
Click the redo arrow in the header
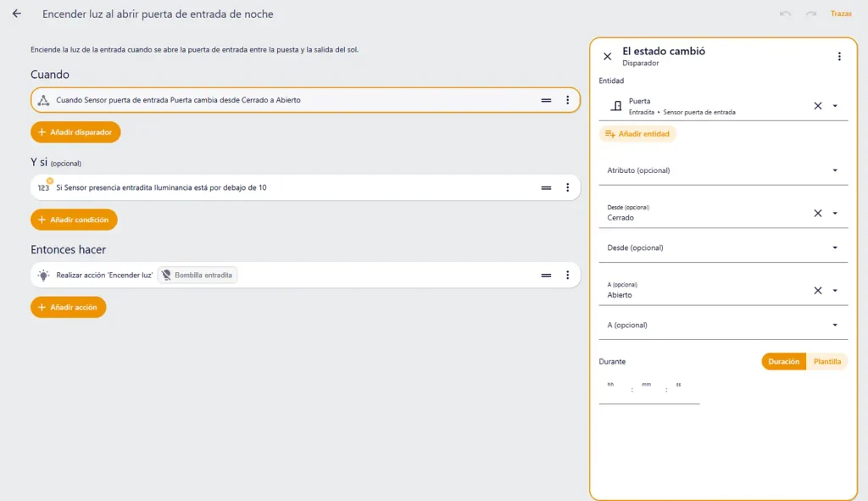[x=811, y=14]
